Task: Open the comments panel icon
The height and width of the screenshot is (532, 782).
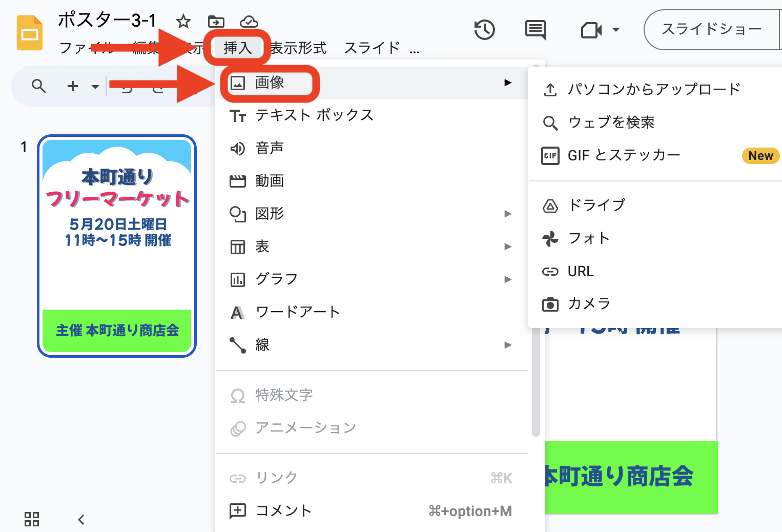Action: click(536, 30)
